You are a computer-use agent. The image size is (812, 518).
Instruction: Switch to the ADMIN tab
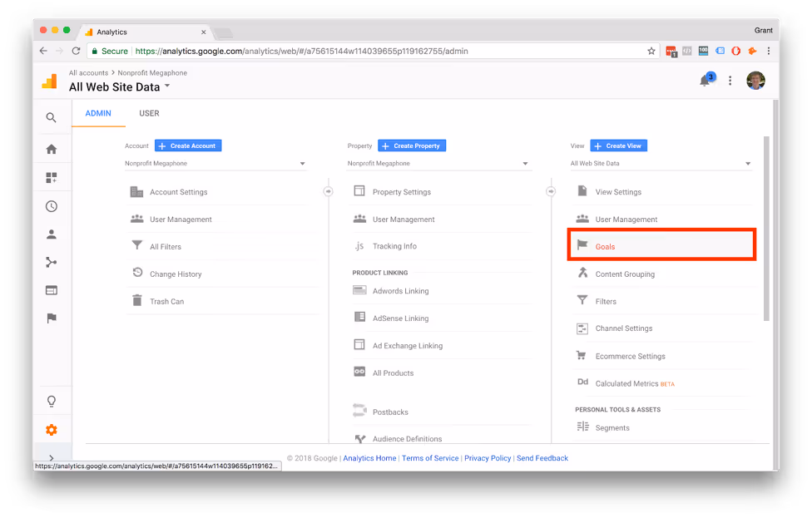coord(98,113)
